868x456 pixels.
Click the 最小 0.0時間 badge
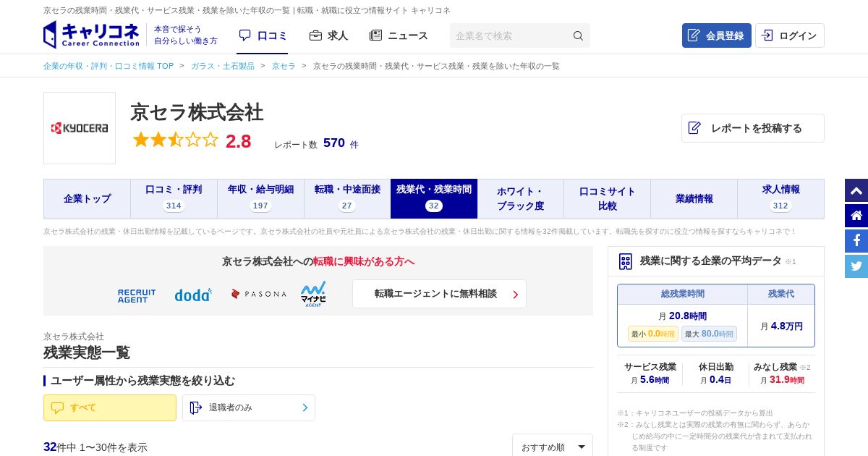pyautogui.click(x=653, y=334)
